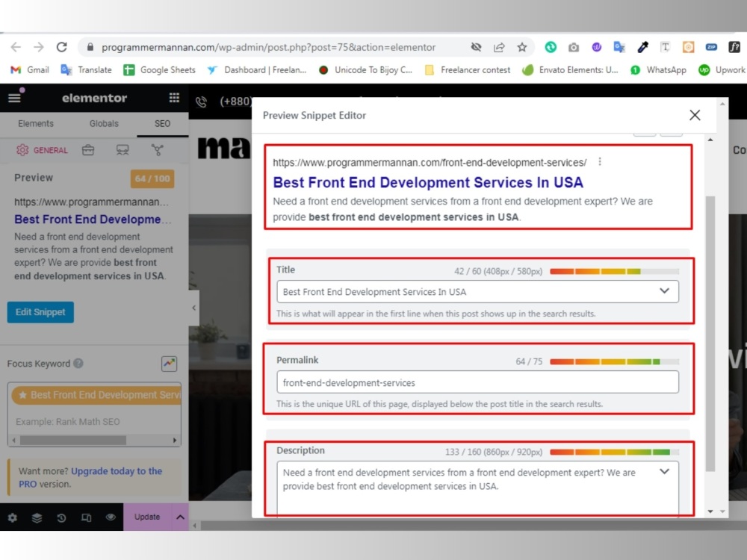Click the Best Front End Development snippet title
The image size is (747, 560).
428,182
